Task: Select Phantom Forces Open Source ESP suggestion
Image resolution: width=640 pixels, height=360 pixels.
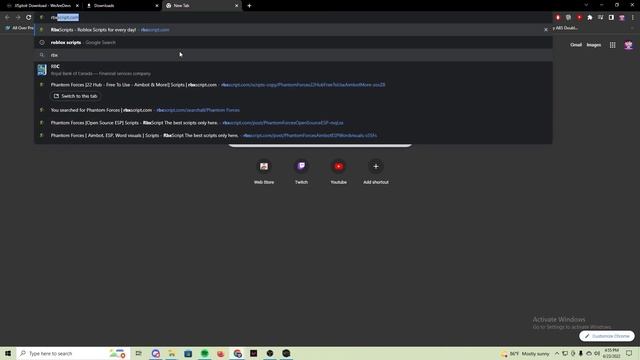Action: [x=293, y=123]
